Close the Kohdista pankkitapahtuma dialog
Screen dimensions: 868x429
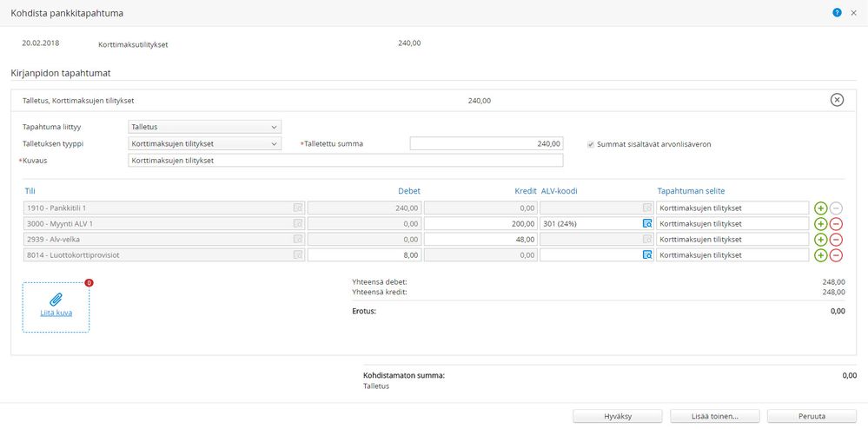853,13
